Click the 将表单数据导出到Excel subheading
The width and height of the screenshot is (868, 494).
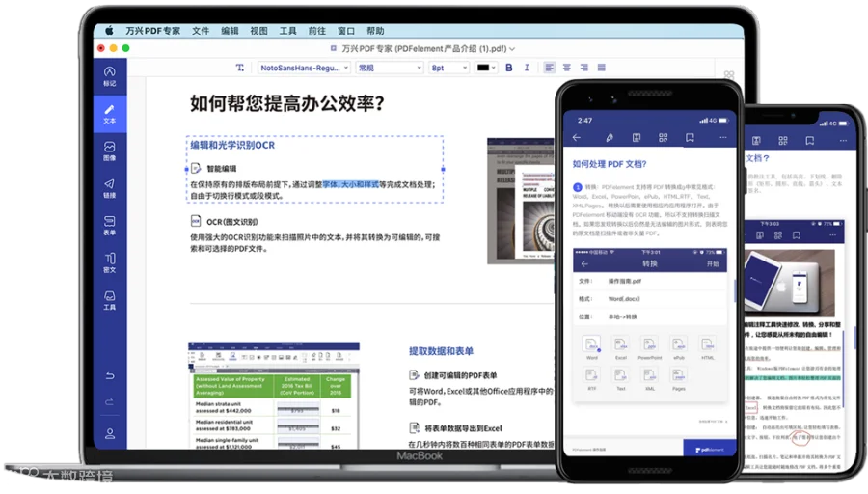[x=463, y=428]
